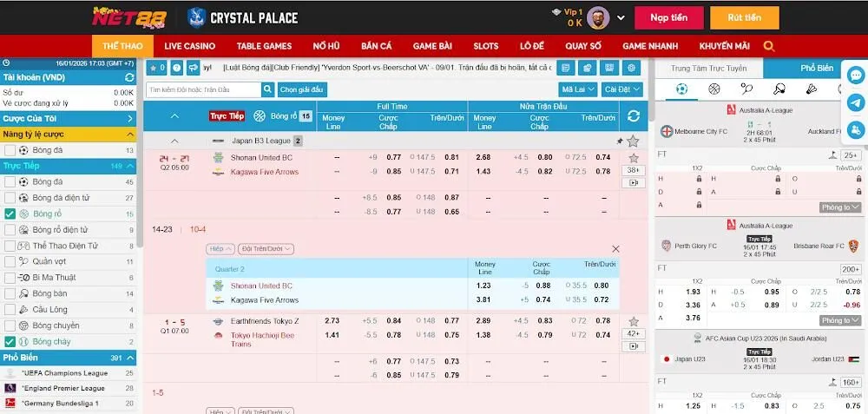The image size is (868, 414).
Task: Open the bet list statement icon
Action: pos(565,68)
